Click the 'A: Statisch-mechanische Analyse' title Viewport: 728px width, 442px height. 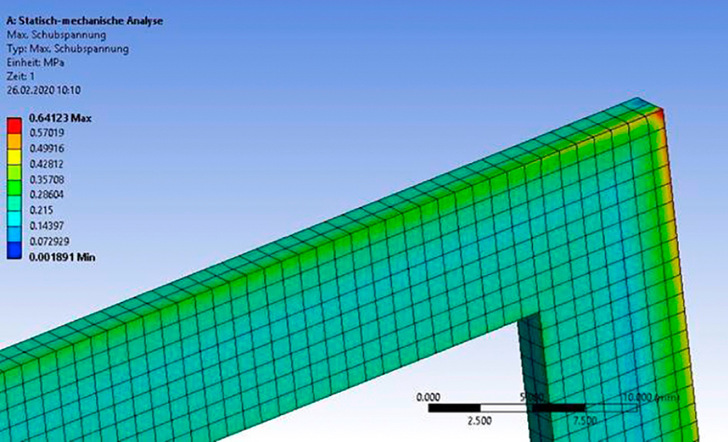[83, 21]
